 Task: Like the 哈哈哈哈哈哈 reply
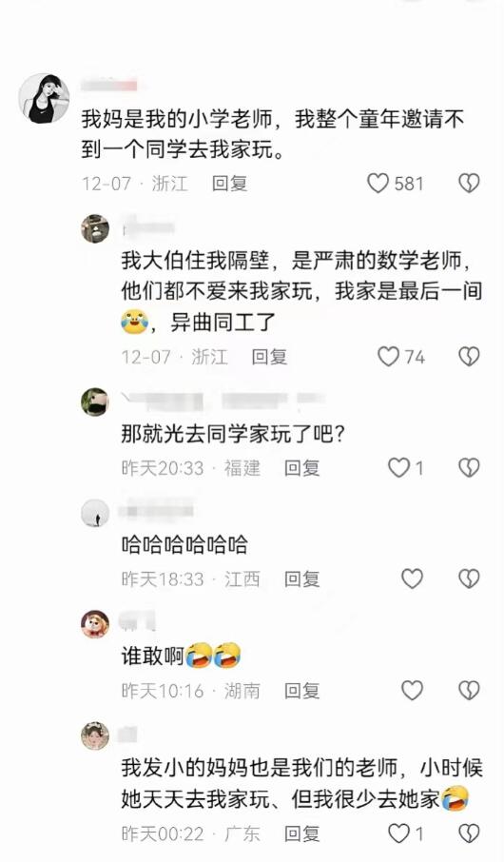(412, 578)
